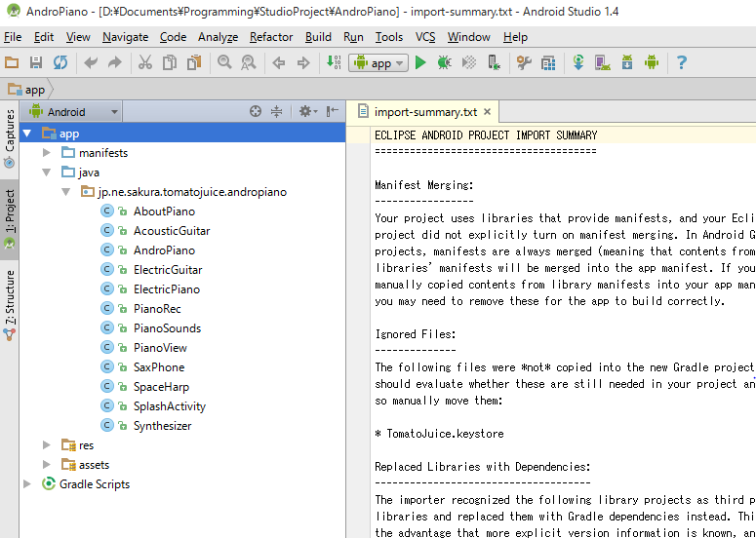Click the Scroll from Source target icon

[x=256, y=111]
